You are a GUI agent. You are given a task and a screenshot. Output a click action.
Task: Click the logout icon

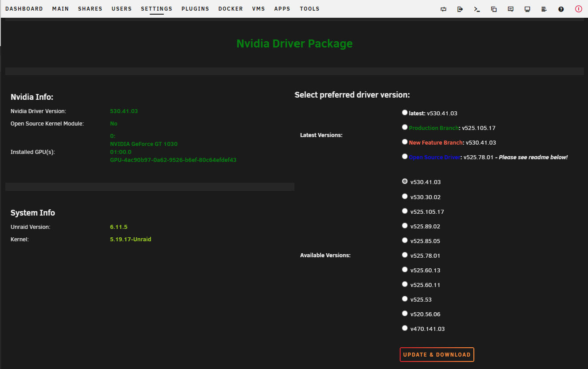click(x=460, y=9)
